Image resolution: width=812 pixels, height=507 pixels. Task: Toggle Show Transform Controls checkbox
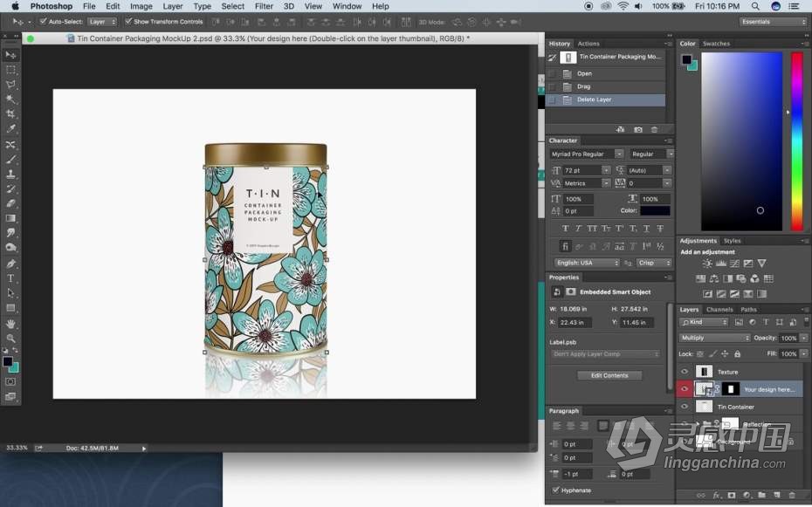pos(128,22)
